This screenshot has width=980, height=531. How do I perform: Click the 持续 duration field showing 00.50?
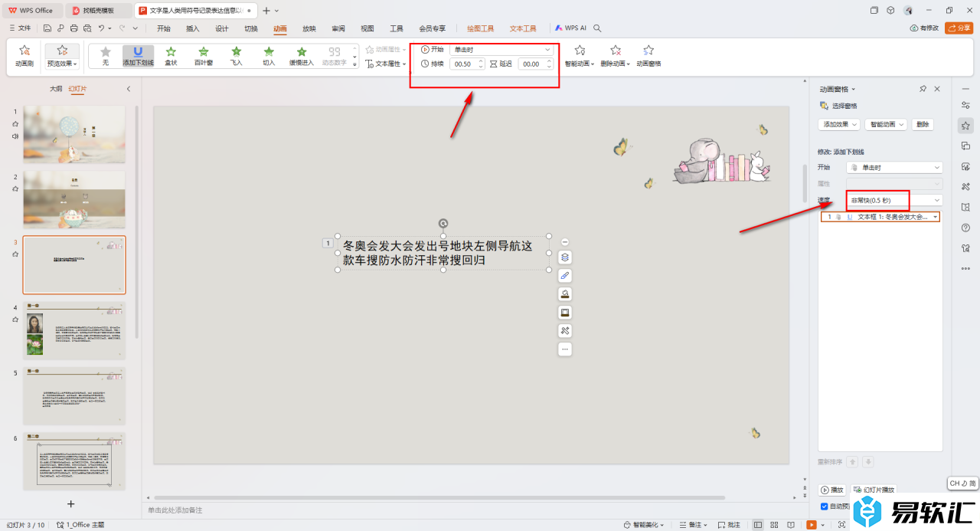466,64
